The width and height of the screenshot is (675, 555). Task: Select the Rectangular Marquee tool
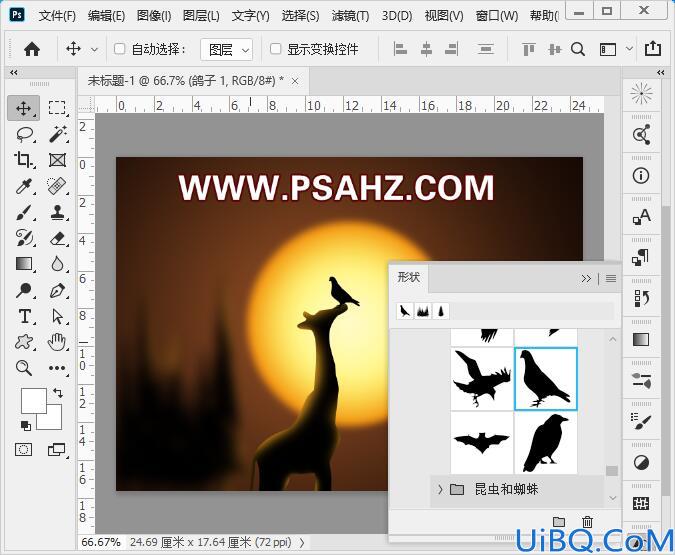[x=57, y=108]
